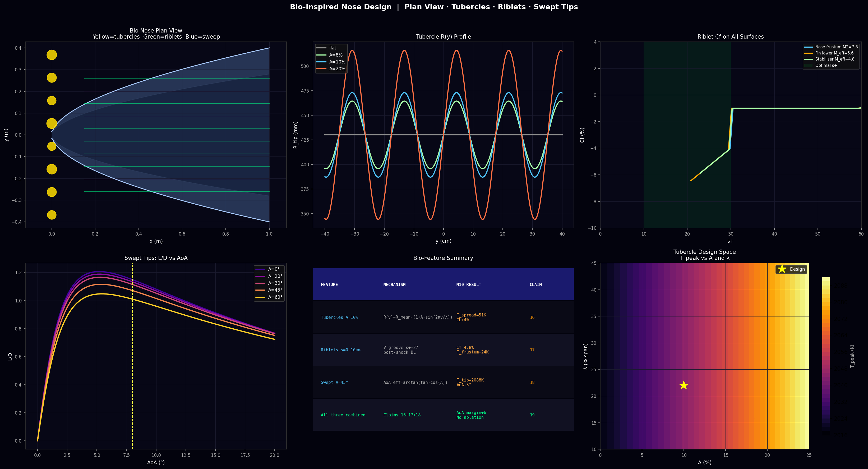Click the 'A=10%' legend entry
The height and width of the screenshot is (469, 868).
pos(331,62)
